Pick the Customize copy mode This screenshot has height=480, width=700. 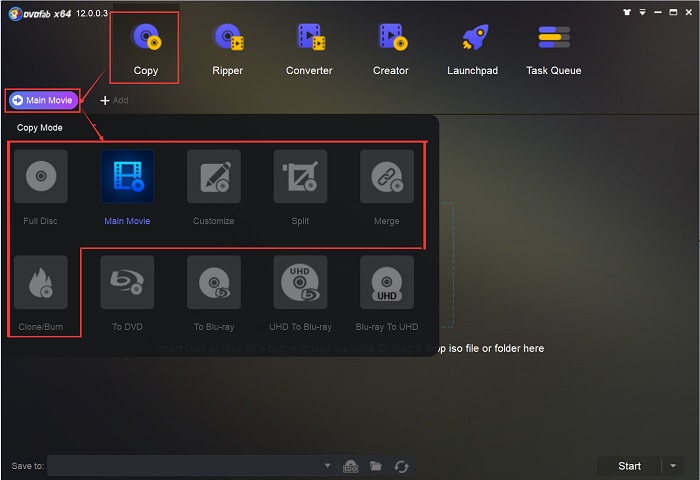click(x=213, y=177)
